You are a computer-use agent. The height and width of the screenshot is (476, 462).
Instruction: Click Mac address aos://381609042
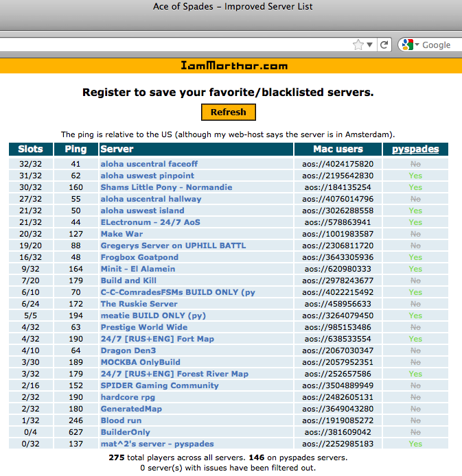[338, 432]
